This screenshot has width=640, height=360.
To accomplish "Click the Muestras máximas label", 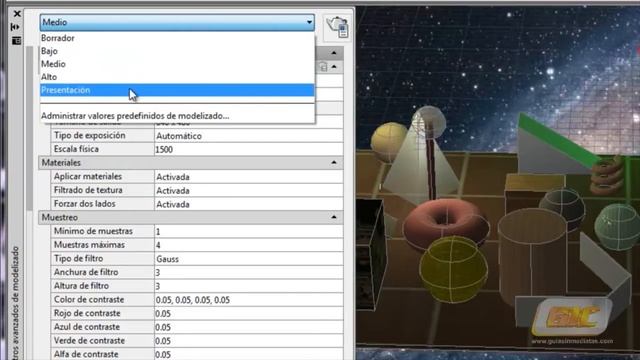I will 89,245.
